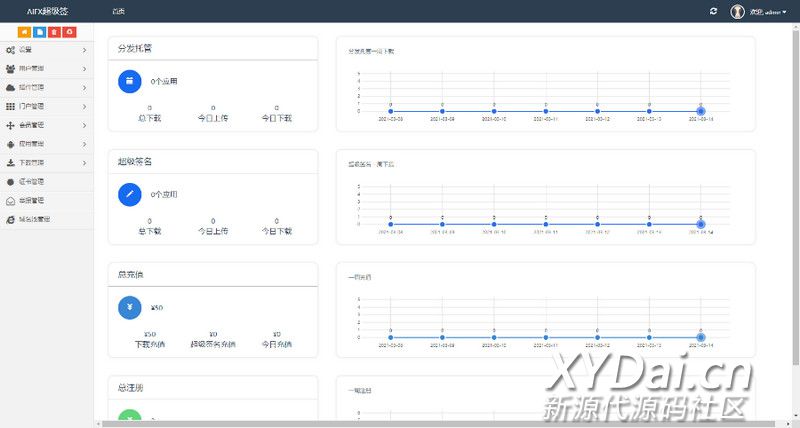This screenshot has width=800, height=428.
Task: Click the blue document shortcut button
Action: pyautogui.click(x=39, y=32)
